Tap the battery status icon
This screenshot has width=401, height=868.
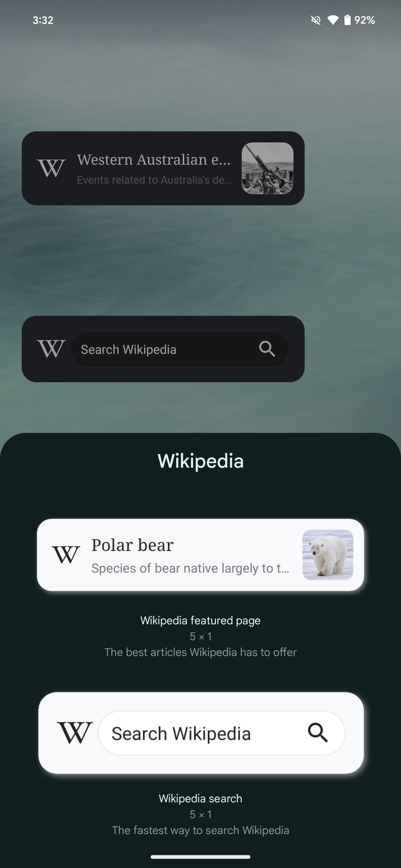[x=347, y=20]
